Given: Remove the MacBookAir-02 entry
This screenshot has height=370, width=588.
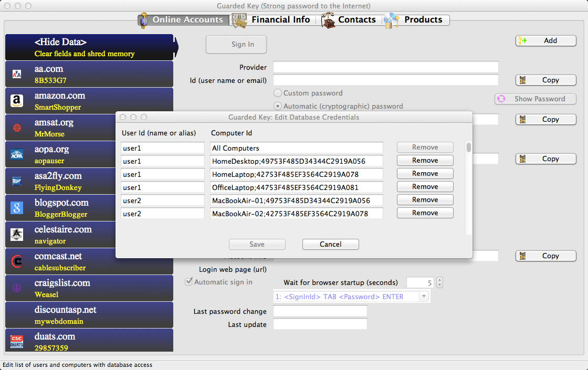Looking at the screenshot, I should point(425,213).
